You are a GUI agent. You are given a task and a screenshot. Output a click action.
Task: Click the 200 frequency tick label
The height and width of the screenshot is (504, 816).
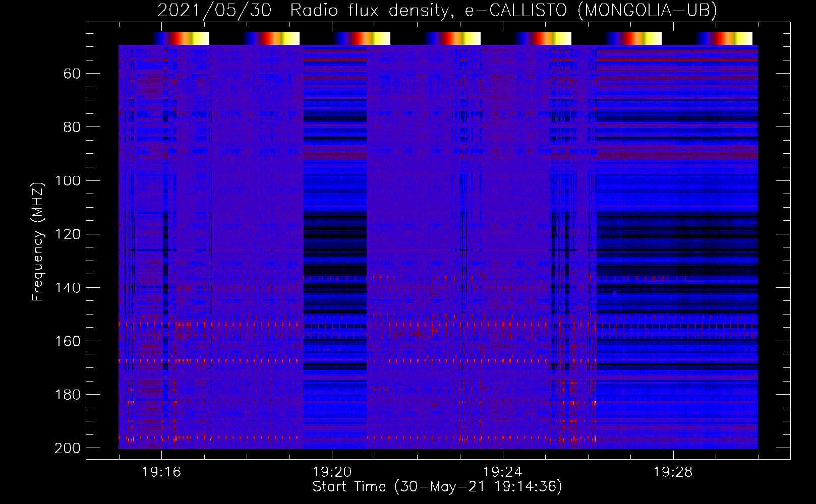(x=68, y=448)
